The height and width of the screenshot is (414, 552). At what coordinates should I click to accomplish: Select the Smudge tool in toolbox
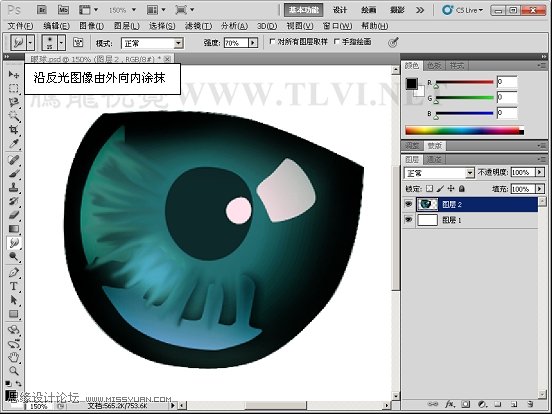pyautogui.click(x=14, y=243)
